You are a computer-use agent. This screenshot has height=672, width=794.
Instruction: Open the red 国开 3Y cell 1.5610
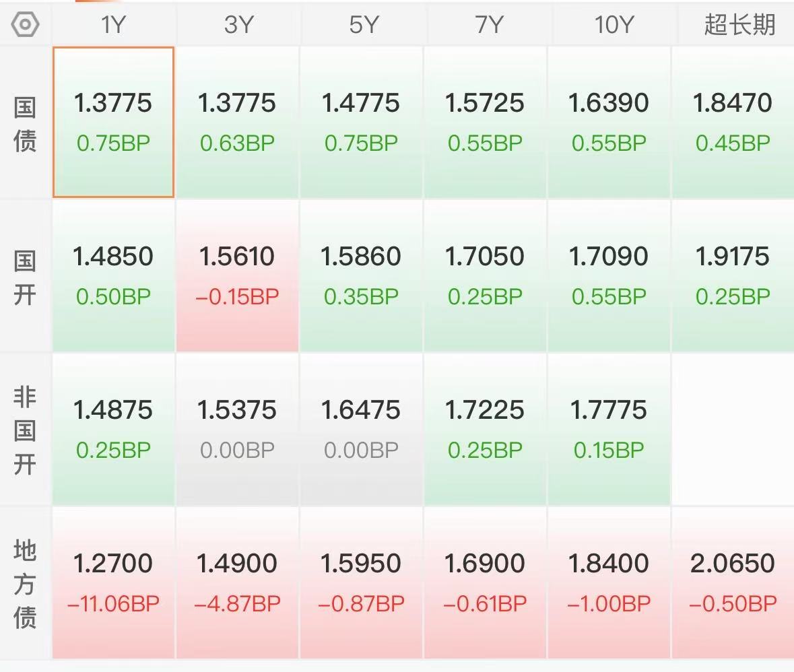238,275
